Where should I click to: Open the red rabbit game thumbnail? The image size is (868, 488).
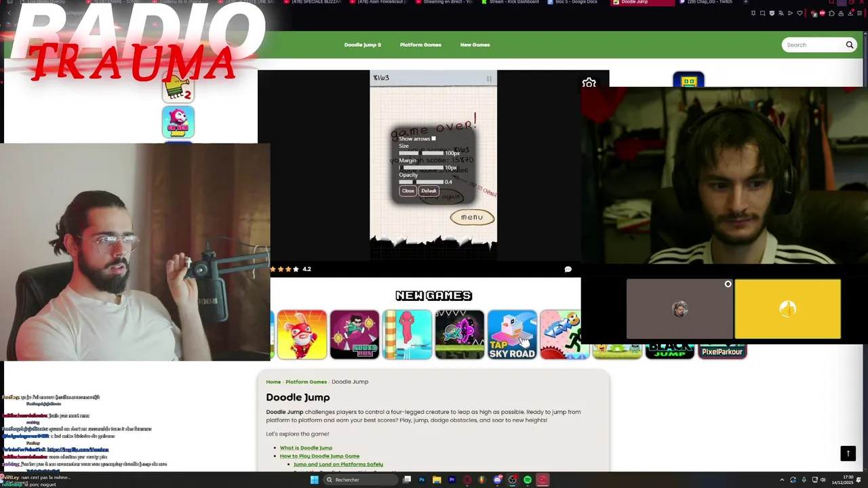[302, 334]
